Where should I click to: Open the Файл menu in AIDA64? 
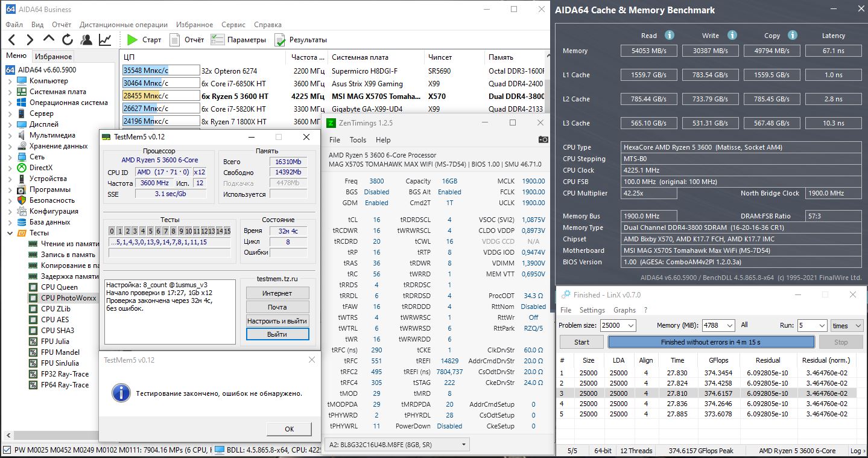click(14, 25)
